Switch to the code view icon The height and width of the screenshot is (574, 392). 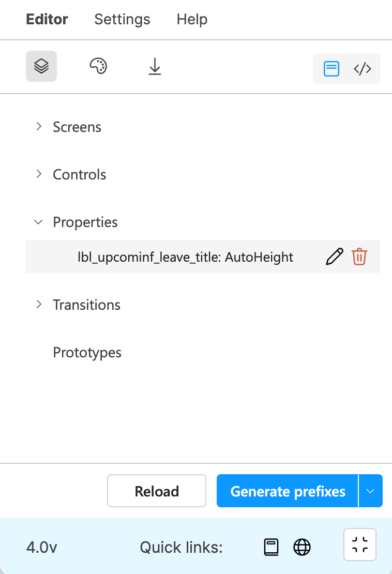pyautogui.click(x=363, y=69)
